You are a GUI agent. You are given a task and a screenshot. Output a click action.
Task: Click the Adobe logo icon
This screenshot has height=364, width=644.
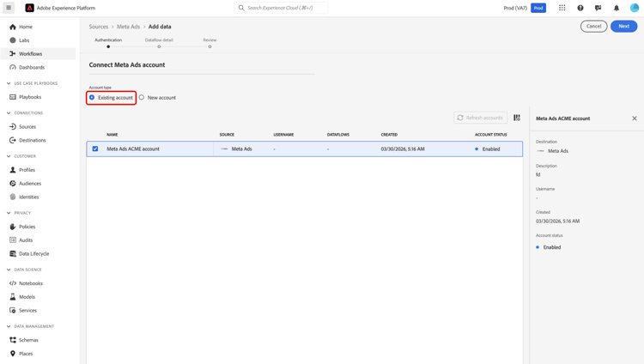[29, 8]
